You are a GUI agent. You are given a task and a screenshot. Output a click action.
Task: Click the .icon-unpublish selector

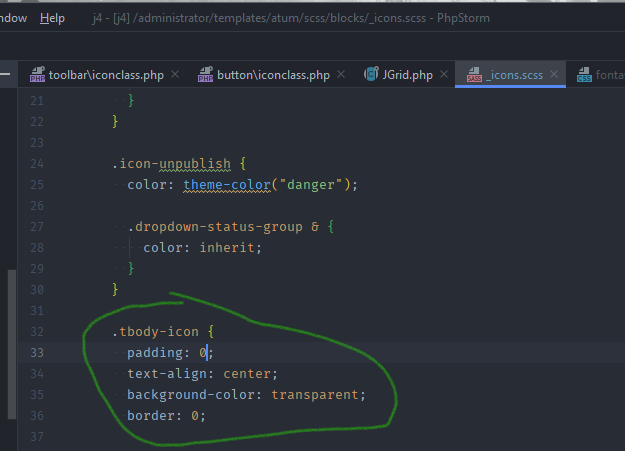(171, 164)
